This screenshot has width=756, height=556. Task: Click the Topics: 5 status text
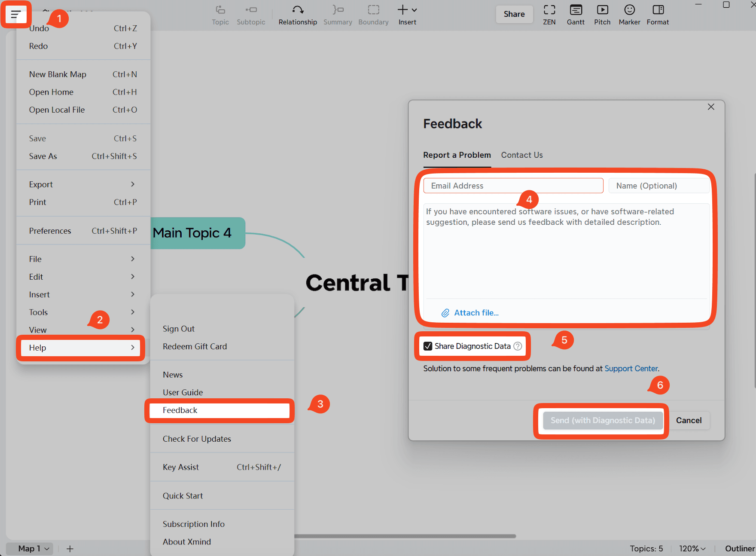pos(646,549)
